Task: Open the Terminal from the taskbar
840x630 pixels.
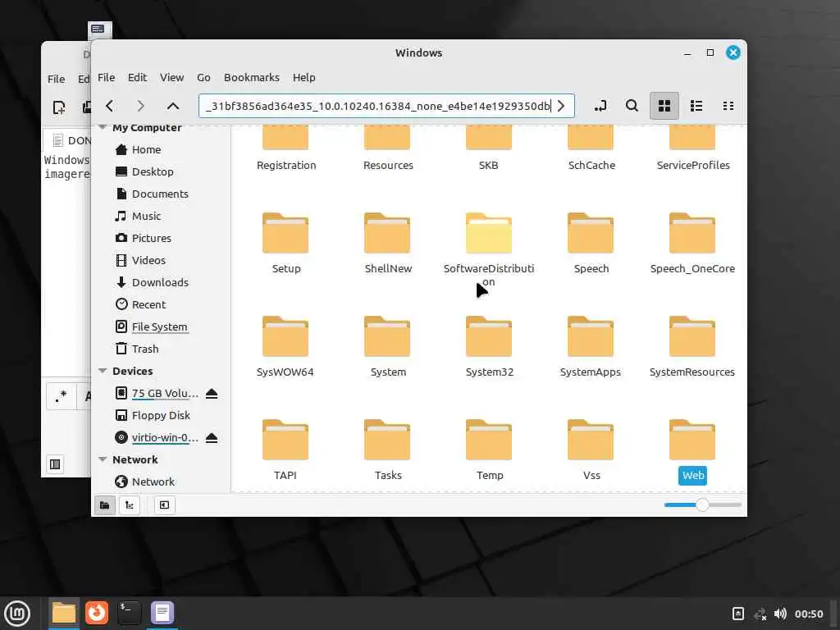Action: [129, 613]
